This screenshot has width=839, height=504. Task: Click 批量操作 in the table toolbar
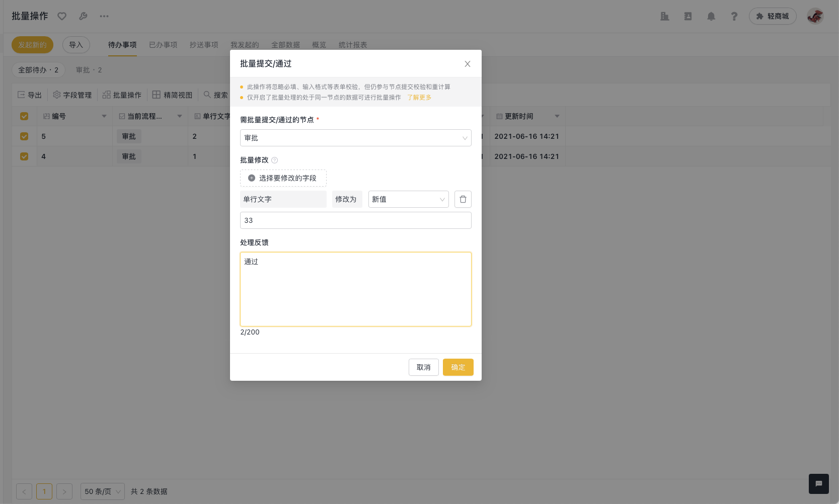pos(122,95)
